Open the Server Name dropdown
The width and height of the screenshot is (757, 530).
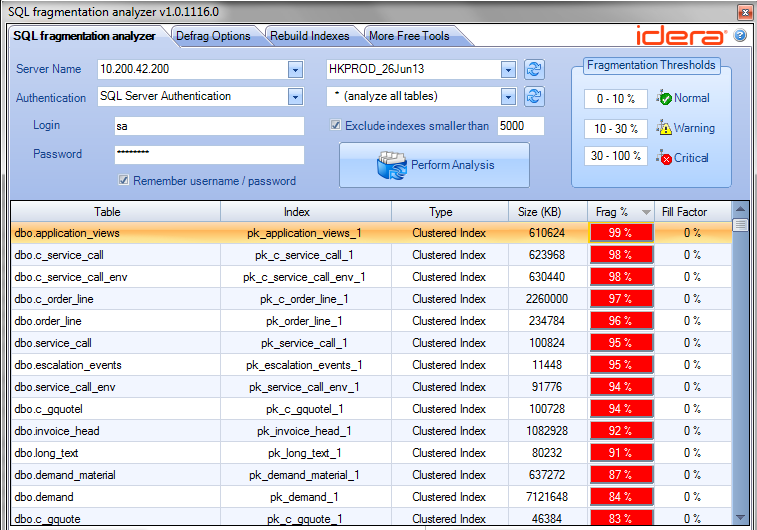pos(295,70)
